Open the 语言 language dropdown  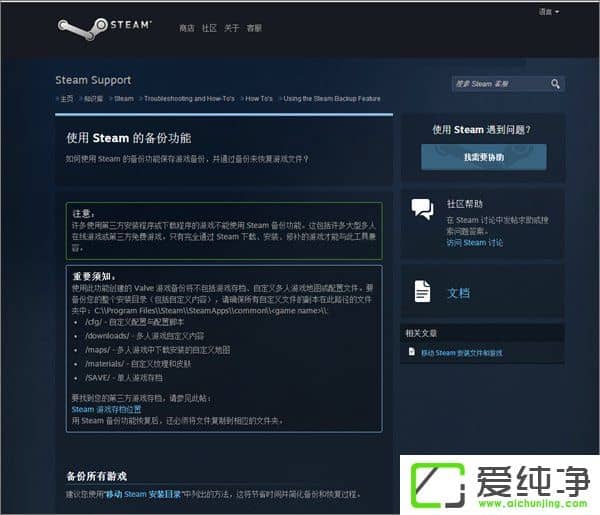(x=549, y=12)
